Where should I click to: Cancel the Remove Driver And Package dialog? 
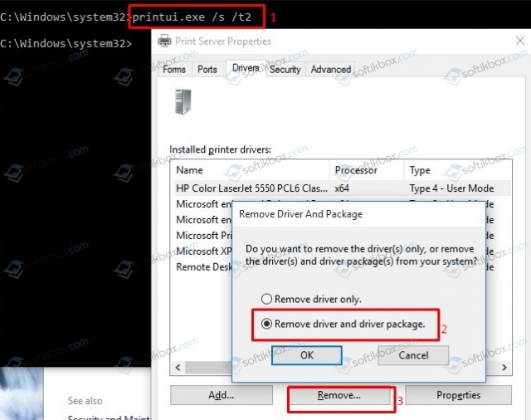[x=413, y=355]
